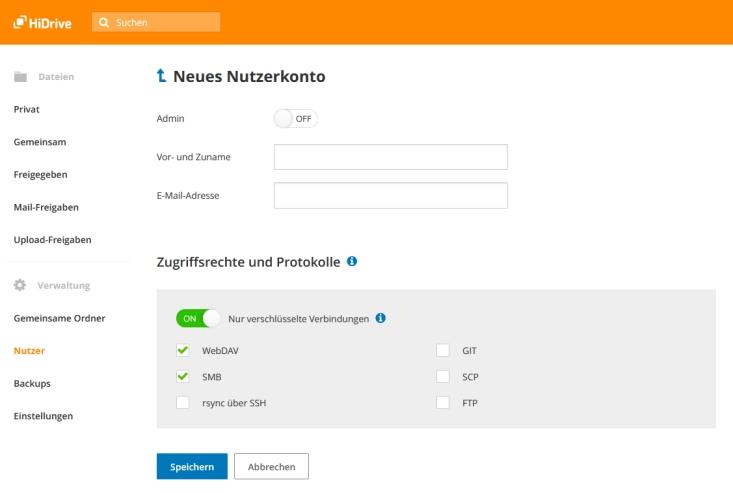Open Mail-Freigaben in the sidebar
This screenshot has width=733, height=493.
click(x=46, y=207)
